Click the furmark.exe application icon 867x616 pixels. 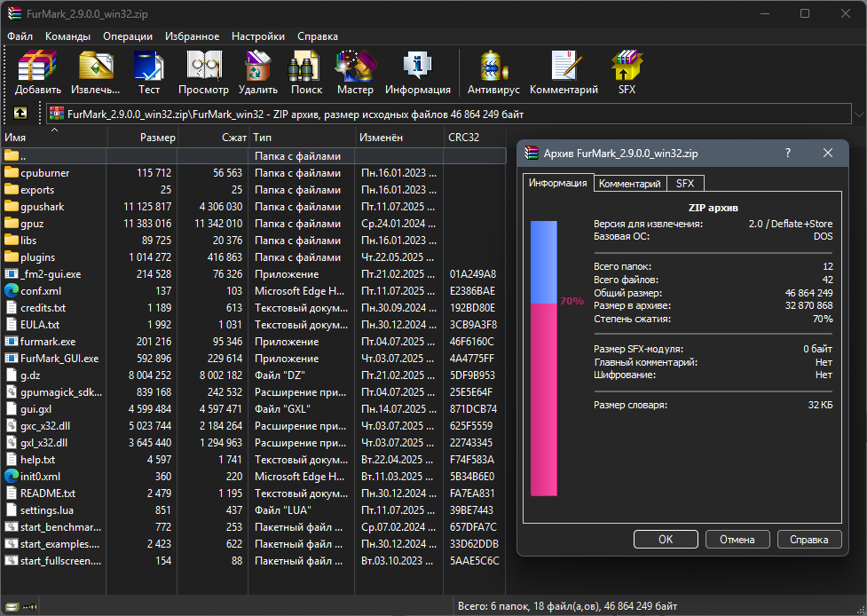11,342
